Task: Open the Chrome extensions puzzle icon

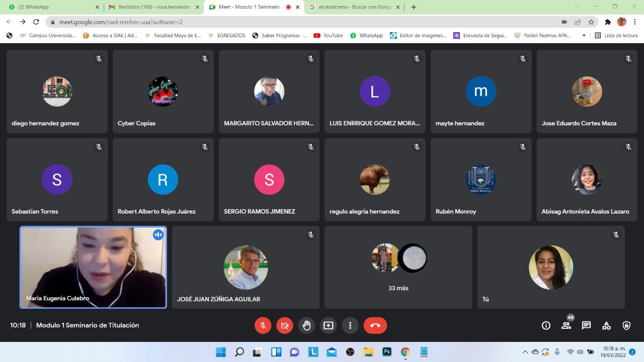Action: tap(608, 22)
